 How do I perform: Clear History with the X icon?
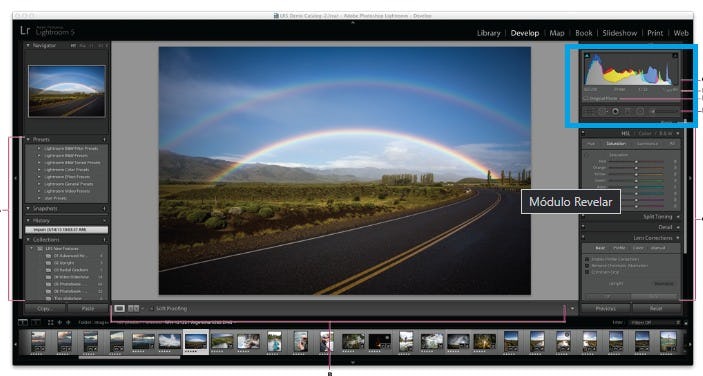tap(104, 220)
